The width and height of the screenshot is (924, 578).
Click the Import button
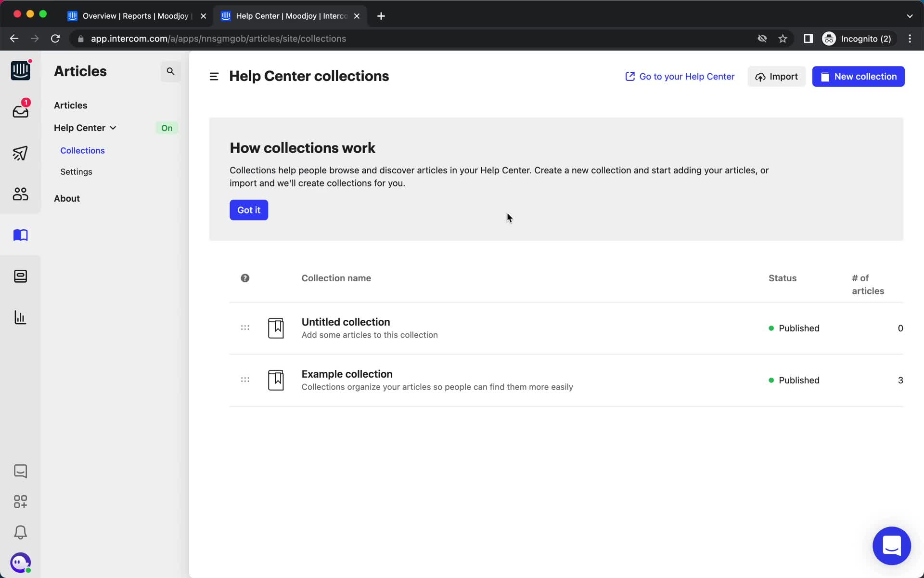(776, 77)
